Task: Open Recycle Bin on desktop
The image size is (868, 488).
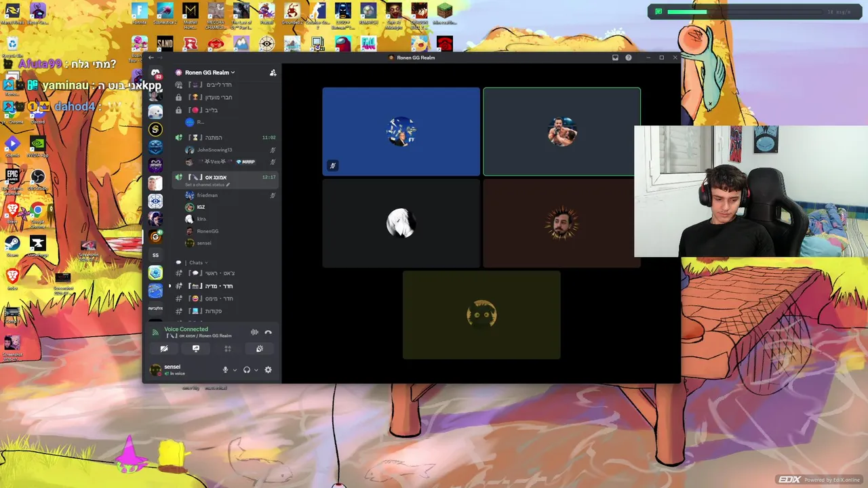Action: pyautogui.click(x=12, y=47)
